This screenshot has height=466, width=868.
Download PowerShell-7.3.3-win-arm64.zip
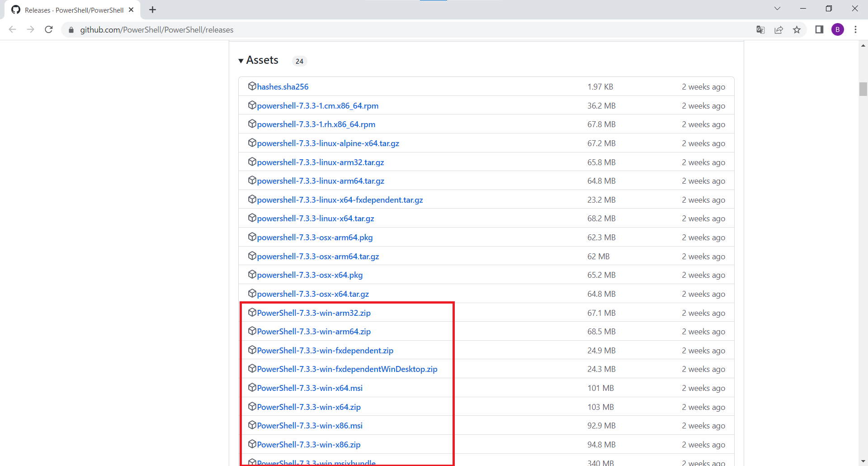coord(314,332)
